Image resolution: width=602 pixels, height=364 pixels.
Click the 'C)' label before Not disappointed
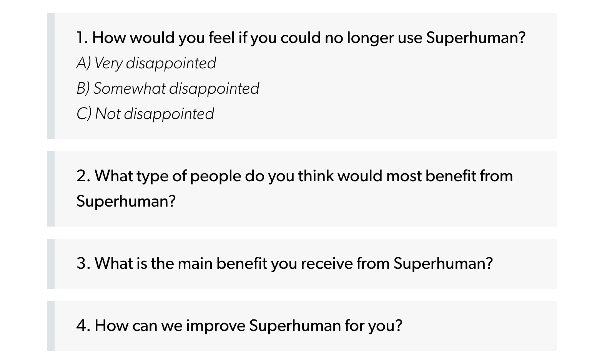point(84,114)
